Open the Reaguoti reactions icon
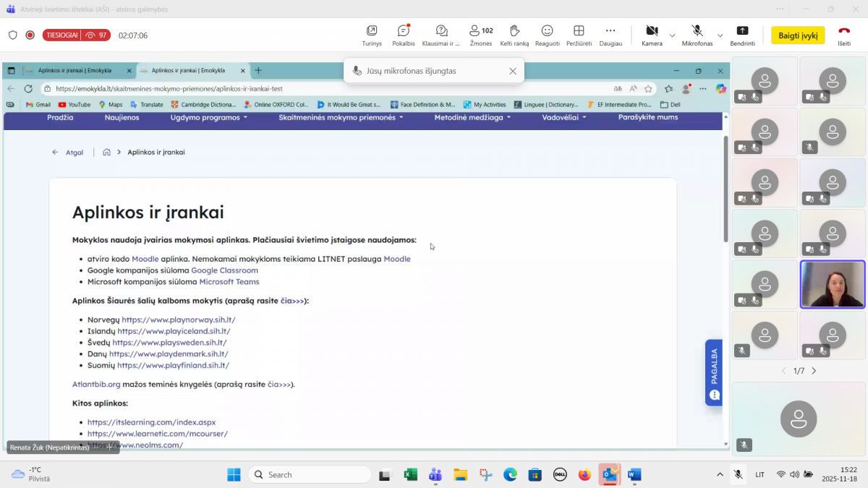This screenshot has width=868, height=488. (x=547, y=31)
